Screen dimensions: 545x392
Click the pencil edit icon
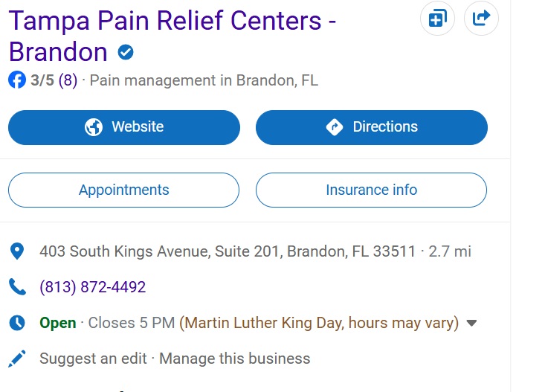click(x=17, y=359)
